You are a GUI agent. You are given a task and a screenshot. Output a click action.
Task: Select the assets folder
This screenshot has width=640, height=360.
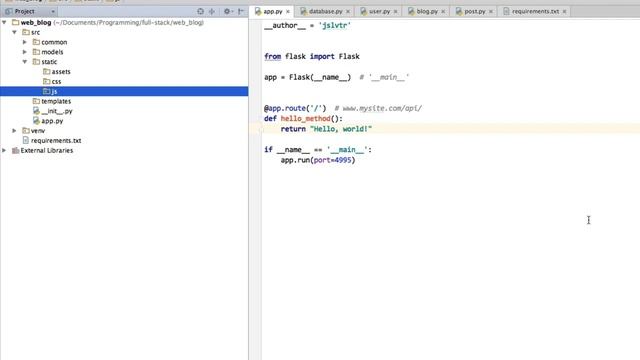[x=61, y=71]
